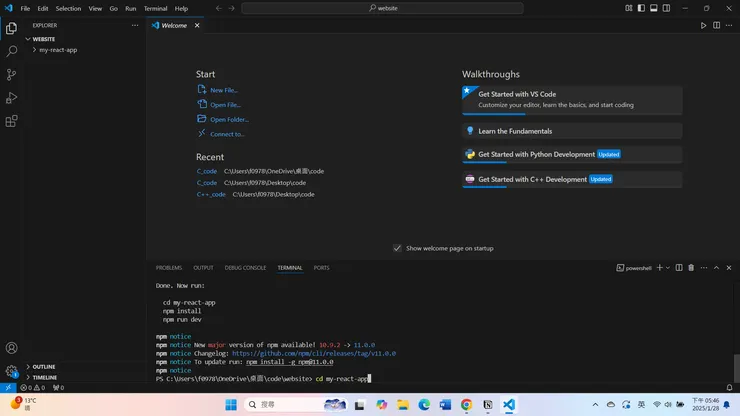Open Visual Studio Code from taskbar
Screen dimensions: 740x416
509,405
